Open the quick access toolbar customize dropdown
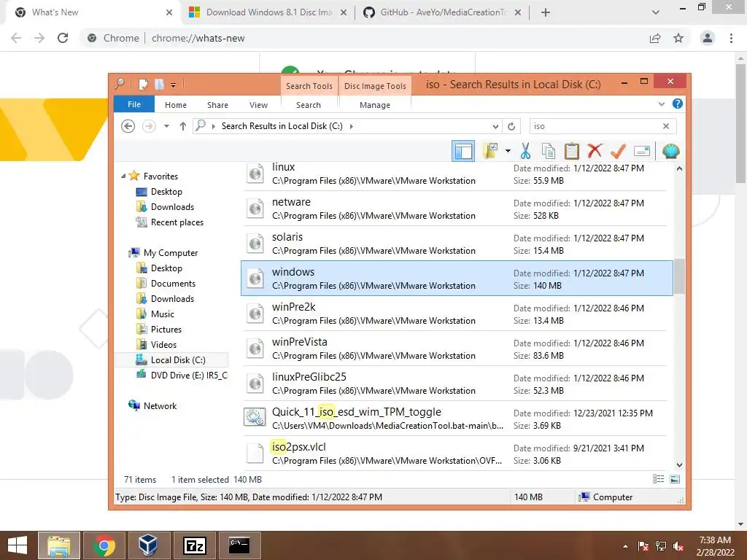This screenshot has width=747, height=560. click(174, 85)
